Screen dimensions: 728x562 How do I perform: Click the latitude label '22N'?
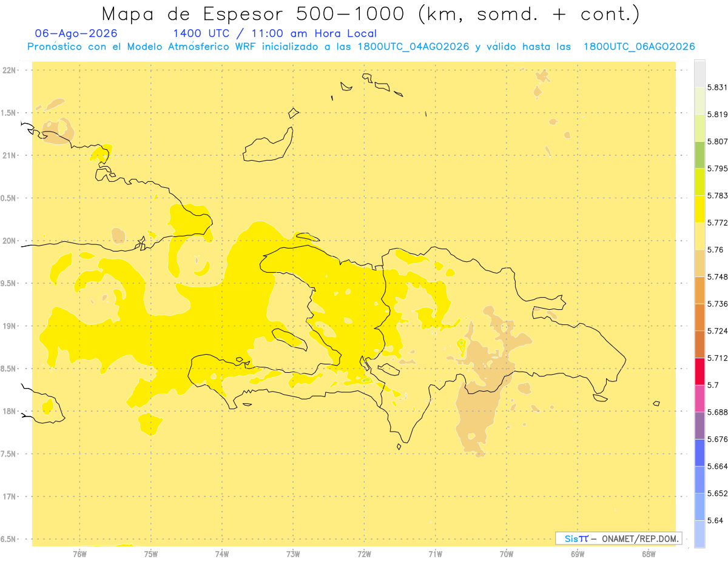pos(10,70)
